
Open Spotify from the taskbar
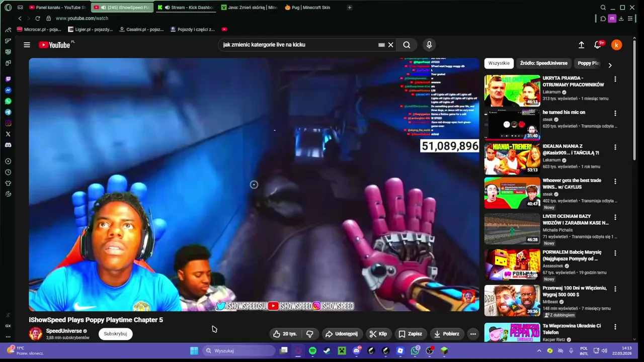(312, 351)
